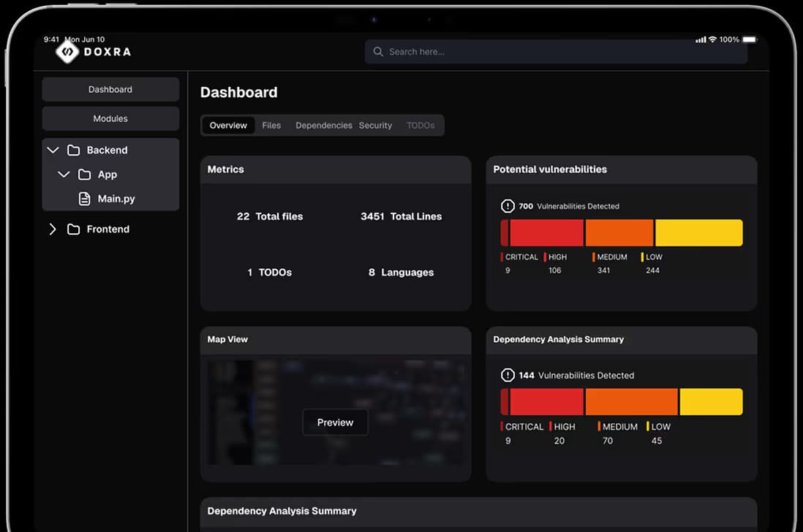803x532 pixels.
Task: Click Preview button in Map View
Action: tap(335, 422)
